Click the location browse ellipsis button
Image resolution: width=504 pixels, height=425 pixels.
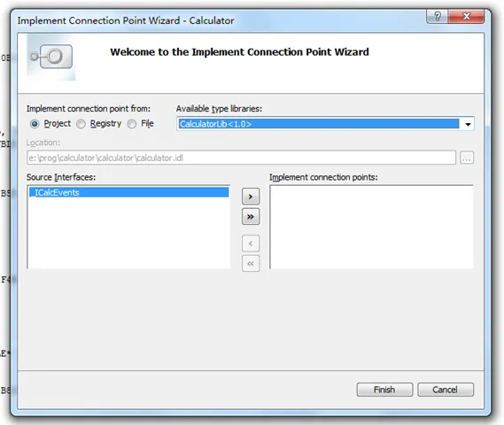point(467,158)
